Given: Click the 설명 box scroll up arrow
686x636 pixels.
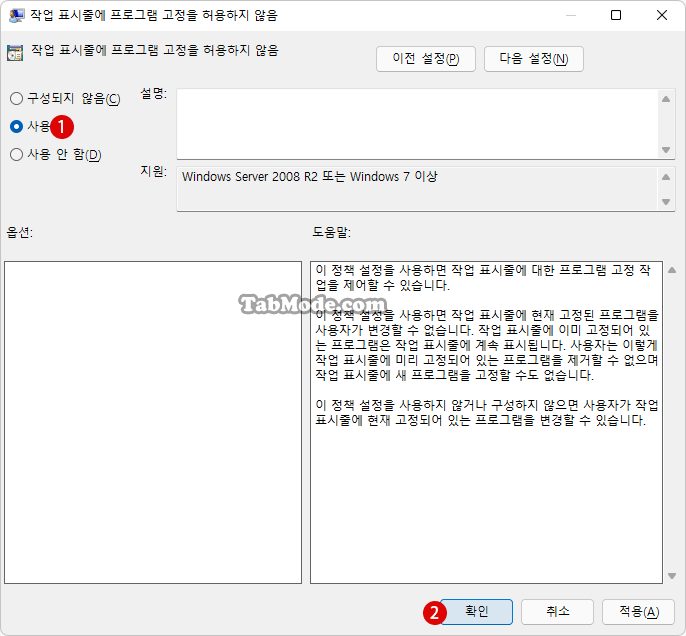Looking at the screenshot, I should coord(666,99).
